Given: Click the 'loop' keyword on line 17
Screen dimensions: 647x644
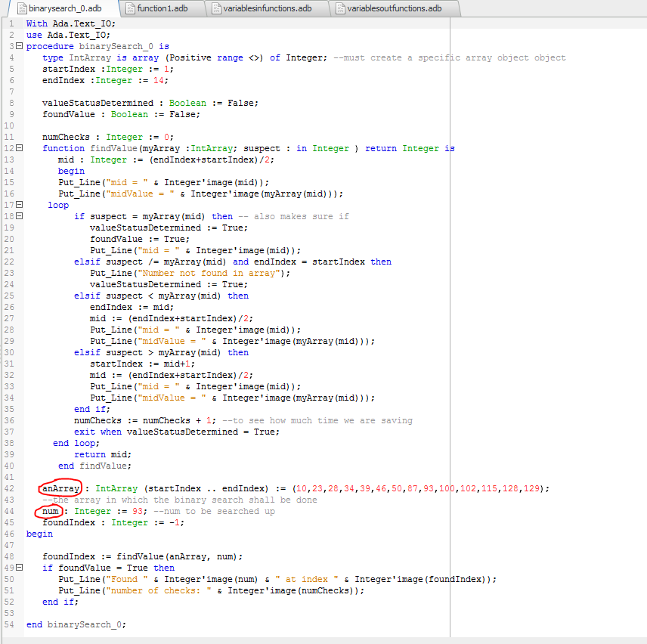Looking at the screenshot, I should point(58,205).
